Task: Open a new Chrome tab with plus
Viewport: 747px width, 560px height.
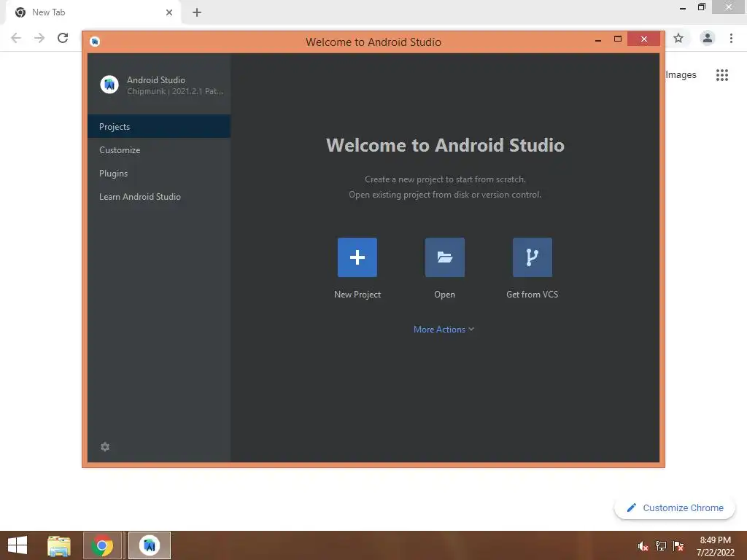Action: 197,12
